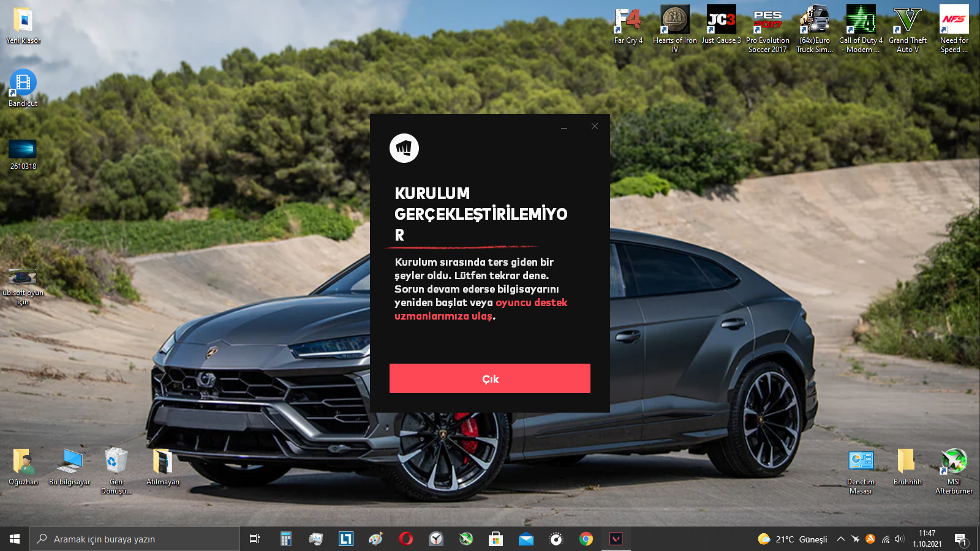
Task: Open the Windows Start menu
Action: click(15, 539)
